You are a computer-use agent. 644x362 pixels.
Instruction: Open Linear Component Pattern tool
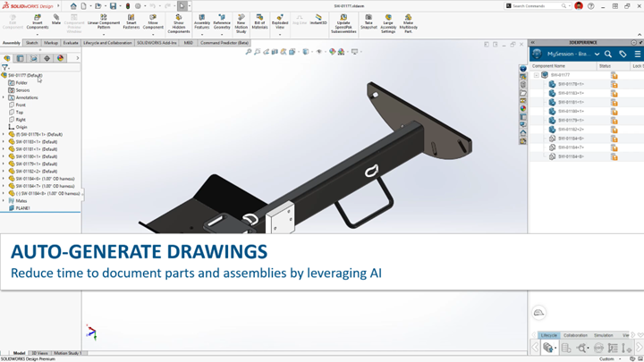[104, 21]
